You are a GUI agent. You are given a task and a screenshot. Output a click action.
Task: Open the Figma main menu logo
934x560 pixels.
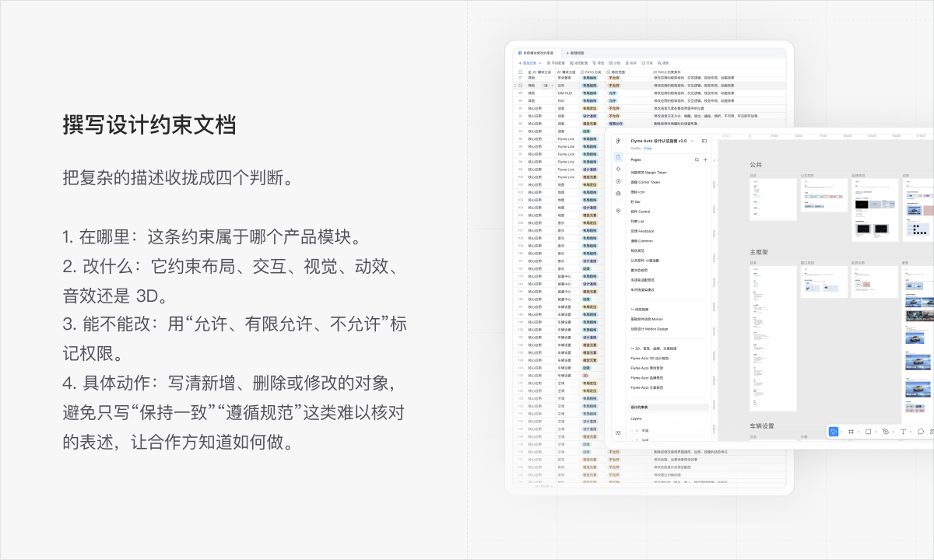[x=618, y=141]
